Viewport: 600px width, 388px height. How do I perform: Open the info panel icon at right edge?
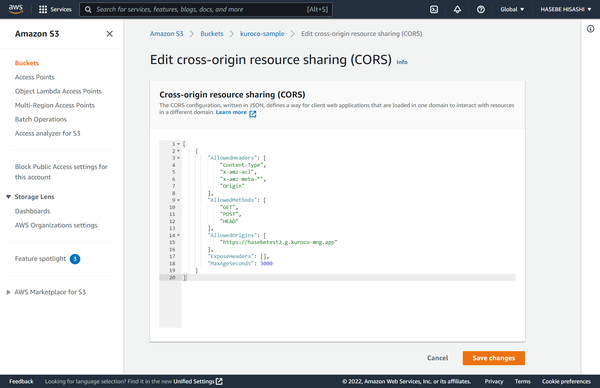[590, 29]
